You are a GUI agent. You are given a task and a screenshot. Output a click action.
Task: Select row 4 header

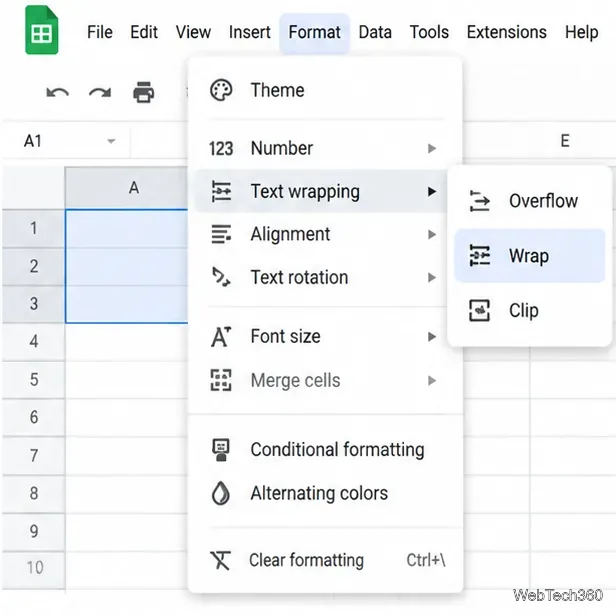pyautogui.click(x=34, y=342)
